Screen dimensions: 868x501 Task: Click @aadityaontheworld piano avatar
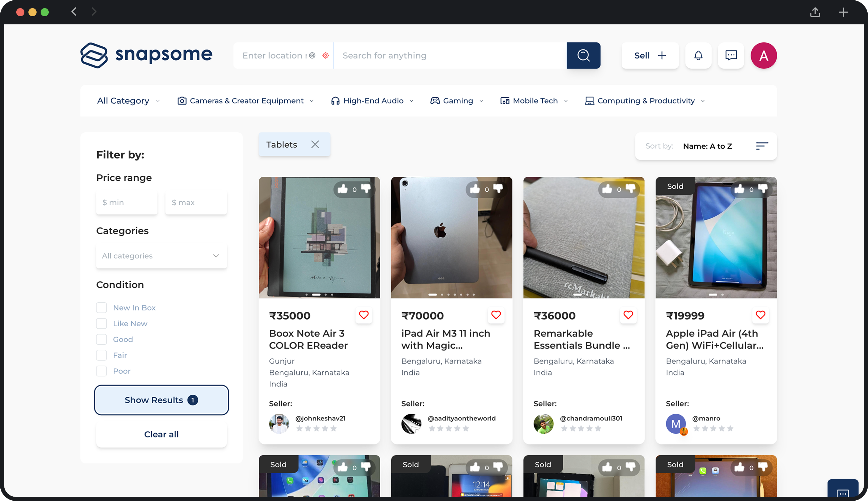click(411, 423)
